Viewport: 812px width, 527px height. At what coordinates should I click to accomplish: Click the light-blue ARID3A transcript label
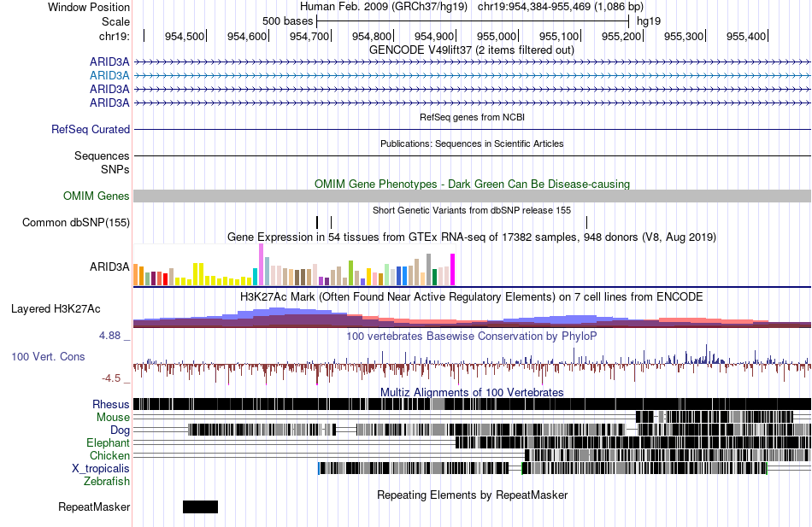pyautogui.click(x=109, y=75)
